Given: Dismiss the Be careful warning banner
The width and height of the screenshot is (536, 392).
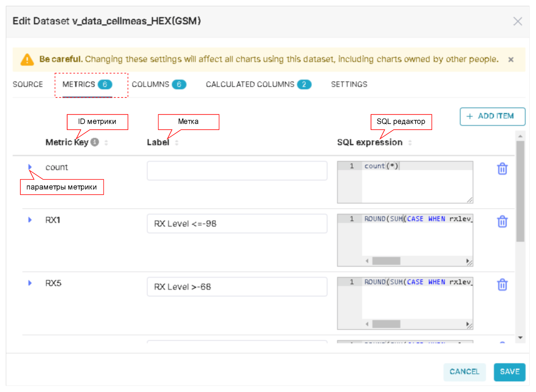Looking at the screenshot, I should (x=511, y=59).
